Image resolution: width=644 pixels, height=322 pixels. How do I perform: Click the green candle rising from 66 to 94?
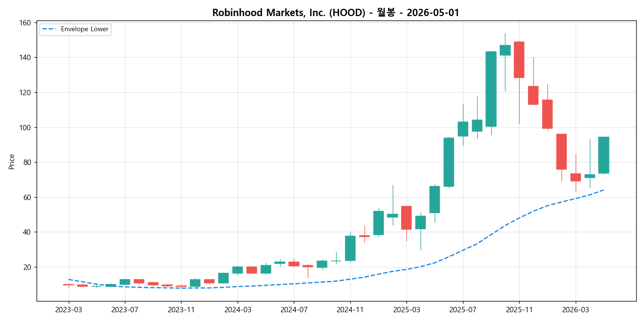[448, 162]
